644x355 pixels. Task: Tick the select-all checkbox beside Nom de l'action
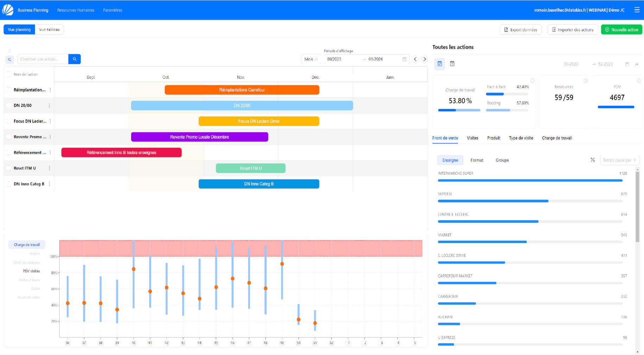click(9, 74)
